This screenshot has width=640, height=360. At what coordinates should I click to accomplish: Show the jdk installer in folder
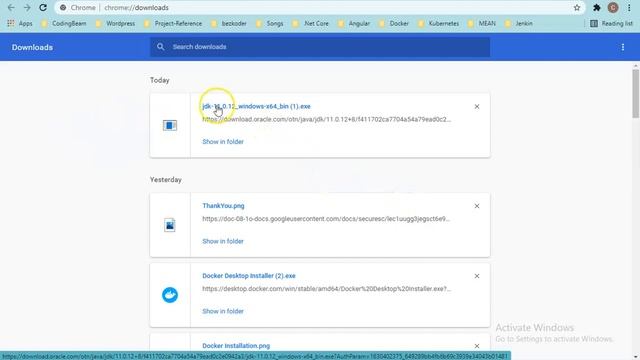coord(223,142)
